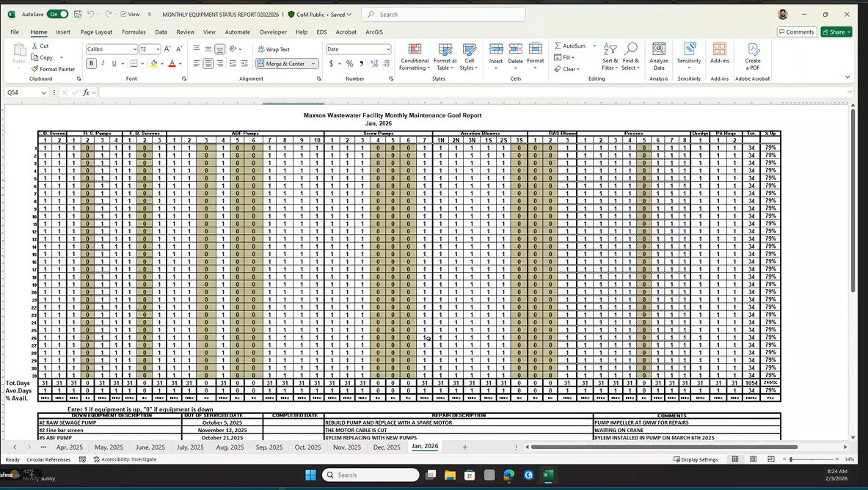
Task: Open the Date number format dropdown
Action: (388, 49)
